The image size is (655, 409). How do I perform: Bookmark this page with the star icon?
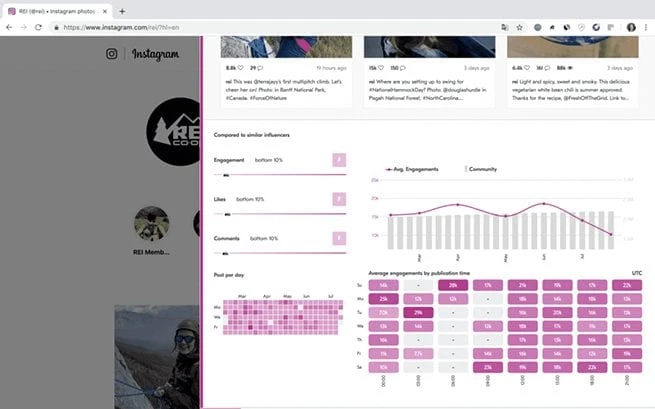[x=519, y=28]
